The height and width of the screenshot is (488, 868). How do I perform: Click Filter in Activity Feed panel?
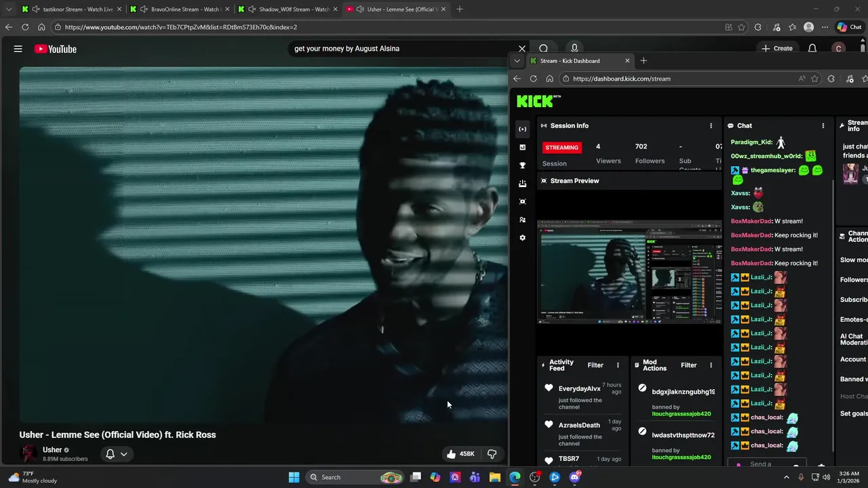tap(595, 365)
